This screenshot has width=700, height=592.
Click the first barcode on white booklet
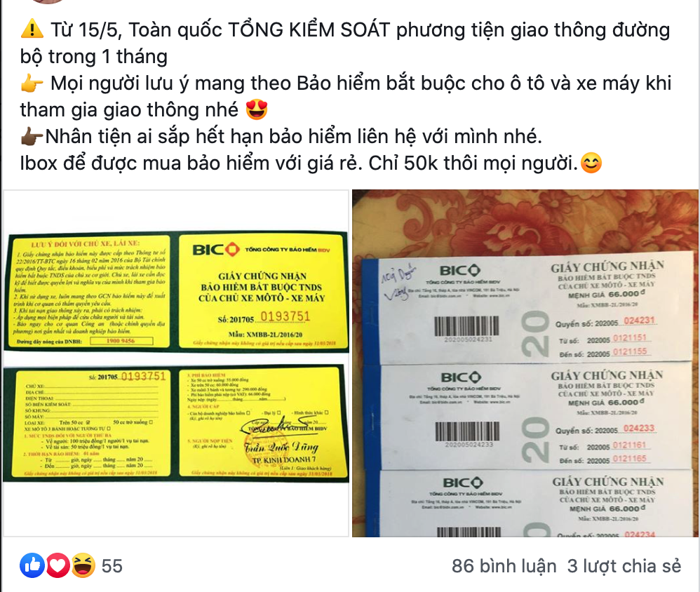(x=466, y=326)
